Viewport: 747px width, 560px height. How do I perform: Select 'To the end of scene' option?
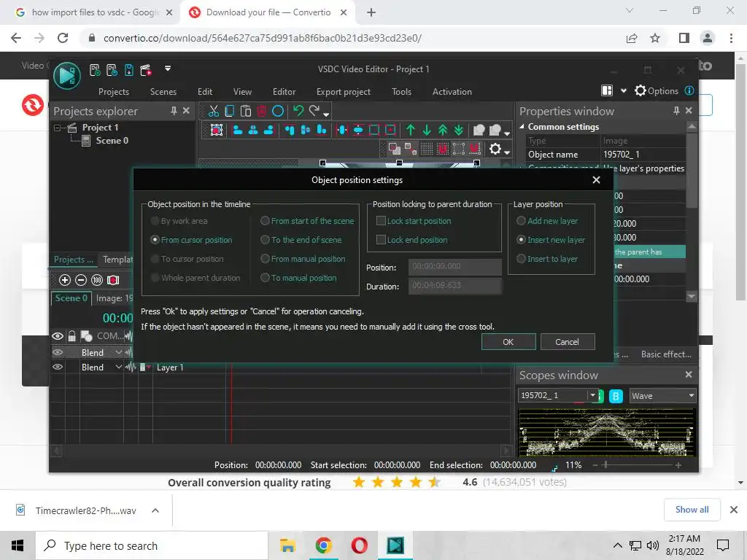265,240
